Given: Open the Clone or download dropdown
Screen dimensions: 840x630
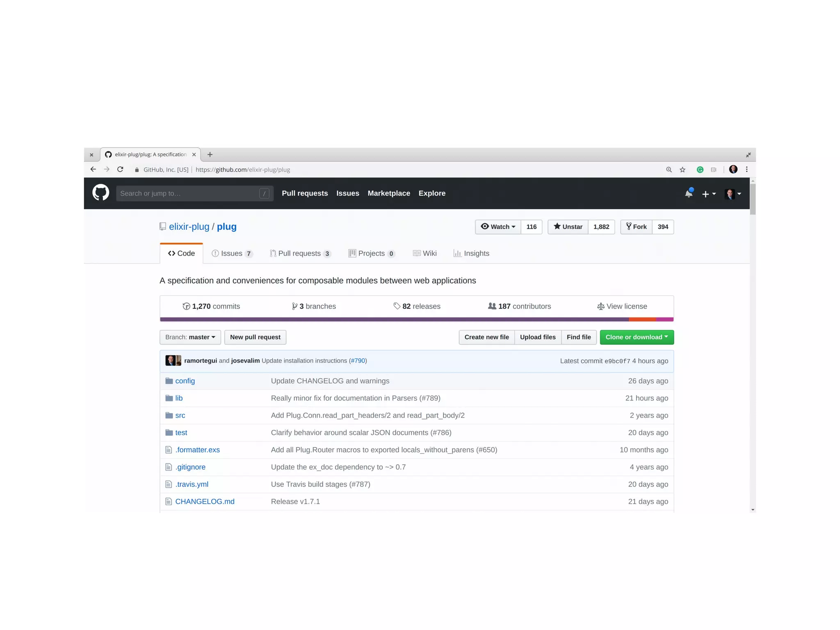Looking at the screenshot, I should 636,337.
